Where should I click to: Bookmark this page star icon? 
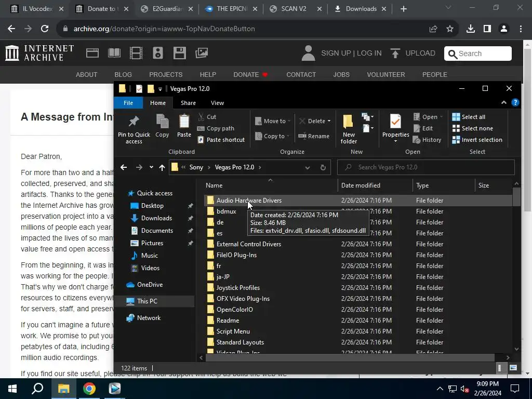click(450, 29)
